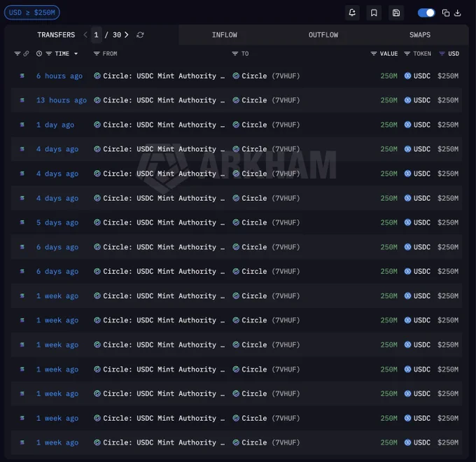Switch to the INFLOW tab

(x=224, y=35)
